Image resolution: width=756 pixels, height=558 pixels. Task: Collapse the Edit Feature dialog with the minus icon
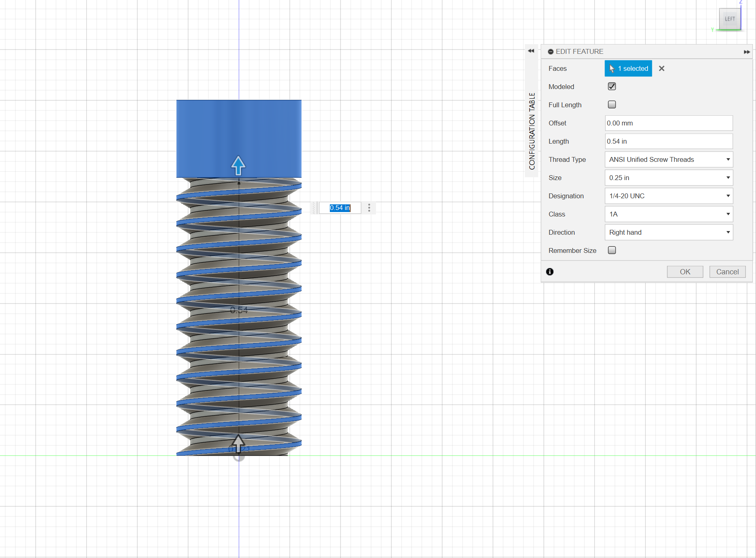(550, 52)
